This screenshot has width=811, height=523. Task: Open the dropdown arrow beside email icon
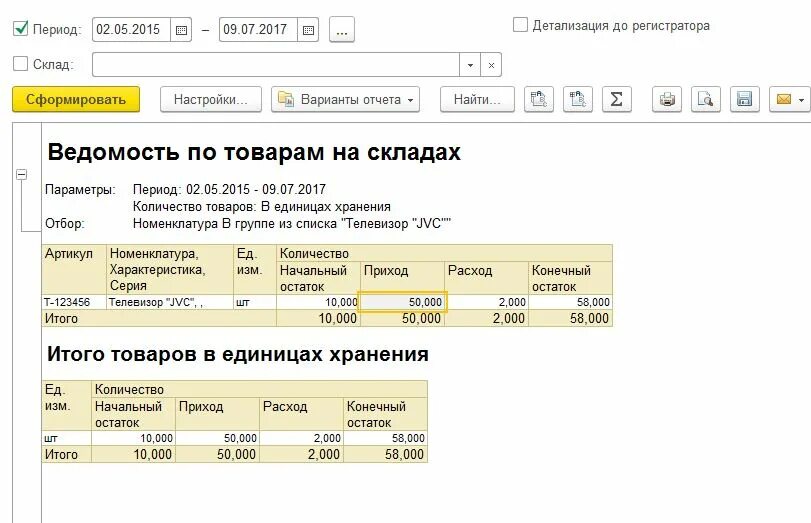coord(802,99)
